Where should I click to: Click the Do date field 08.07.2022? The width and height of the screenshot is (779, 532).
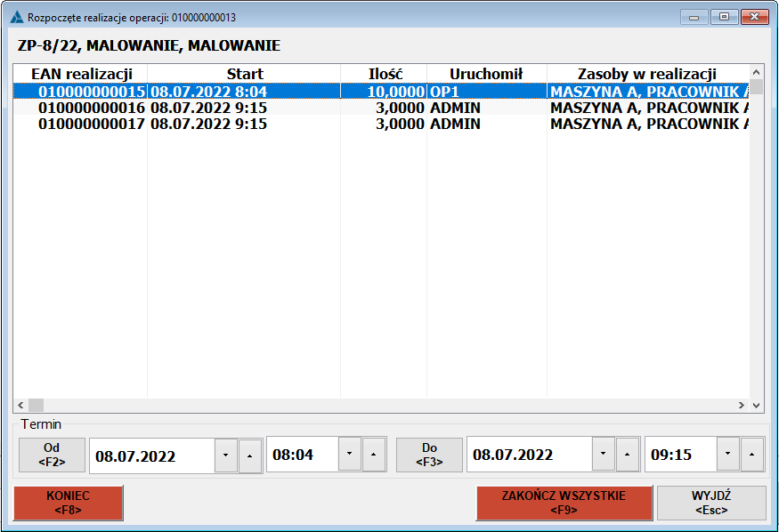(x=530, y=454)
